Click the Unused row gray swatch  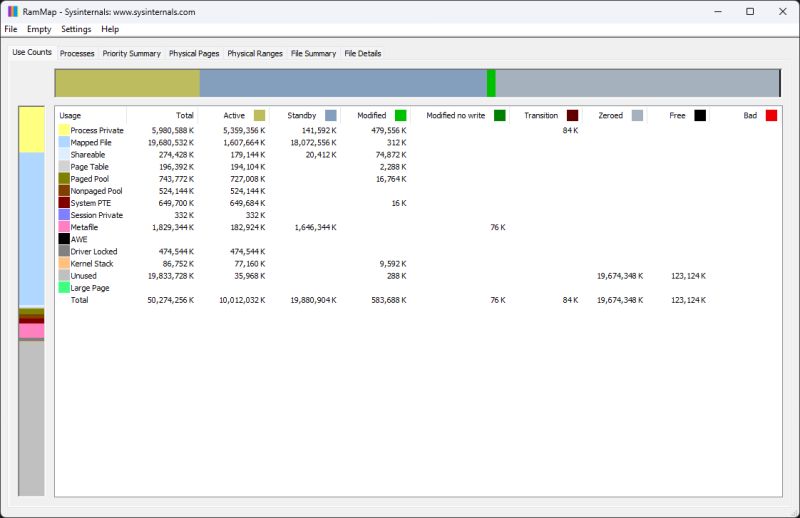[x=64, y=276]
